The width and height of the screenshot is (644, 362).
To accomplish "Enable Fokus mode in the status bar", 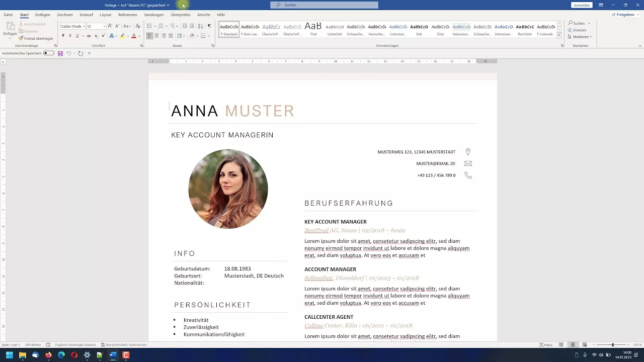I will pyautogui.click(x=546, y=345).
